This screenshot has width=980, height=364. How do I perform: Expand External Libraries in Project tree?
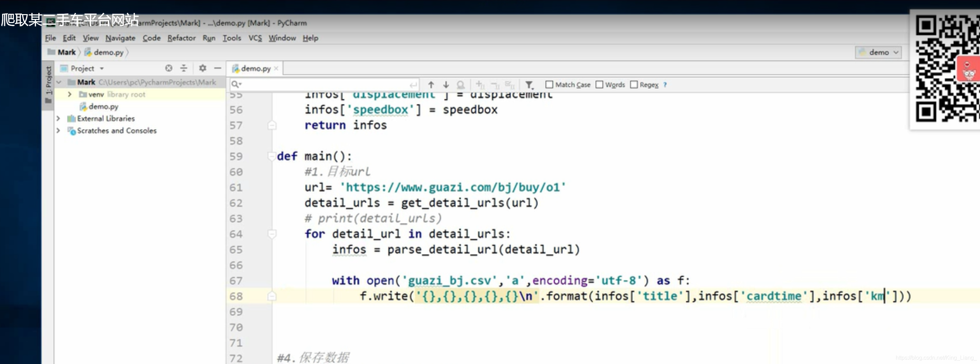pyautogui.click(x=59, y=118)
